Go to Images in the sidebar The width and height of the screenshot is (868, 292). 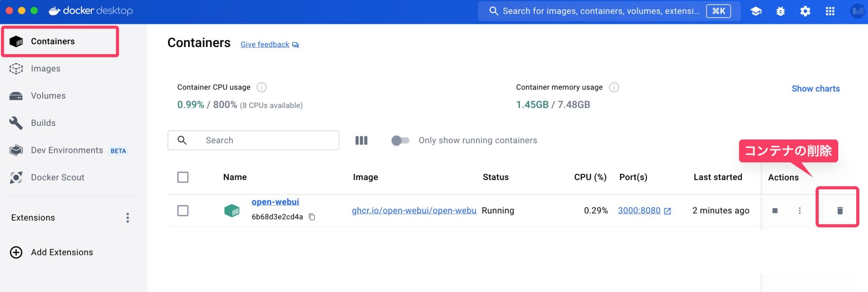pos(45,69)
